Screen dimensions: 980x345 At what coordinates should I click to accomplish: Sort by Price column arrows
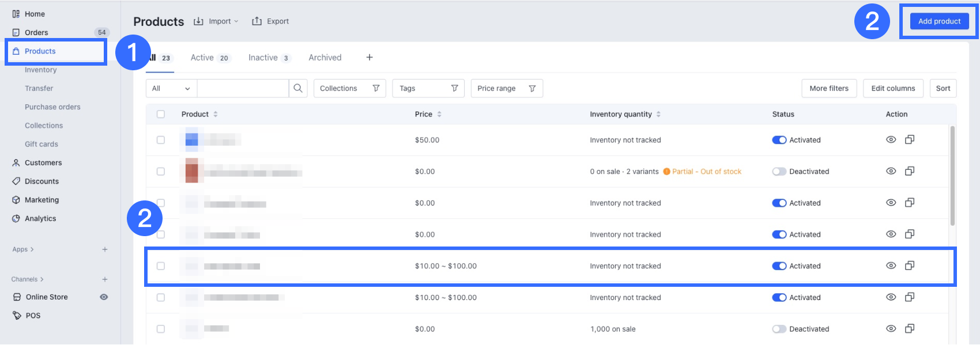point(439,114)
